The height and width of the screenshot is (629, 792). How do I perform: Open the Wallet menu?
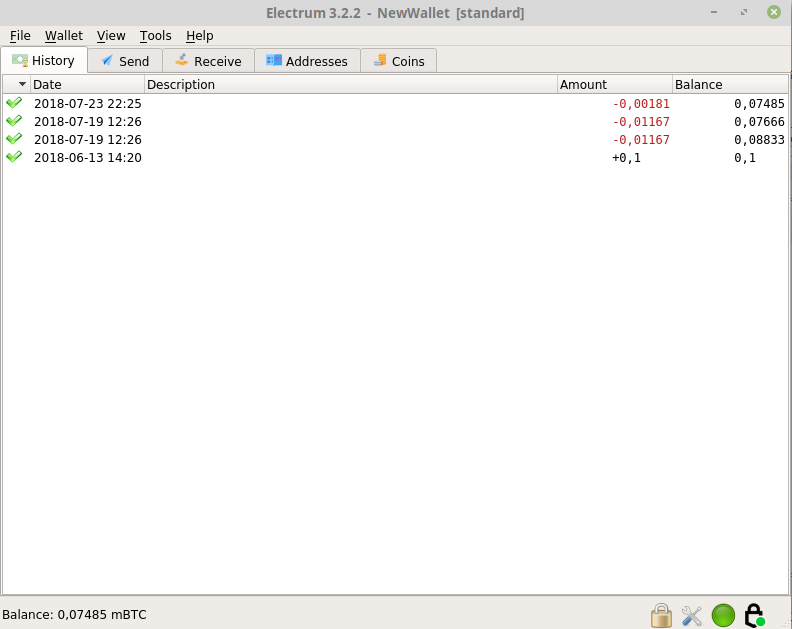point(64,36)
